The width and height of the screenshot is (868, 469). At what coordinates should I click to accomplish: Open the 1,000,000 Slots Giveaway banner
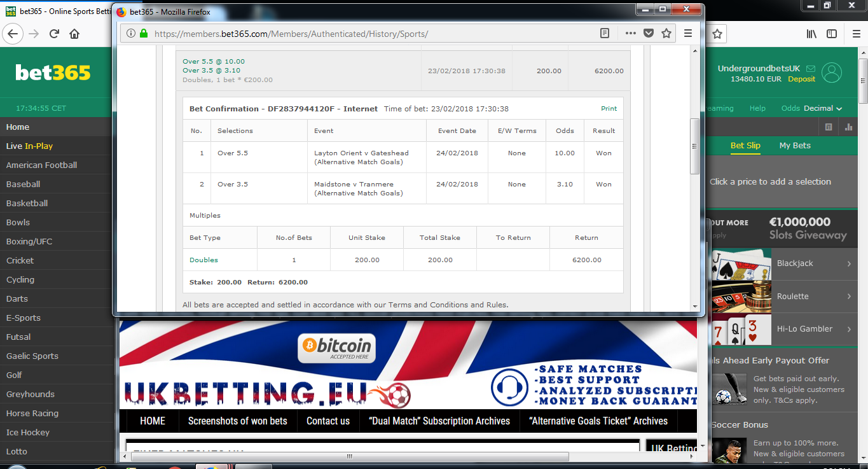(782, 228)
